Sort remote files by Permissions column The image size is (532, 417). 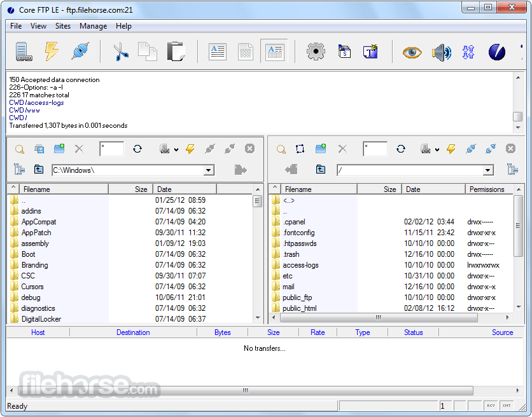489,189
